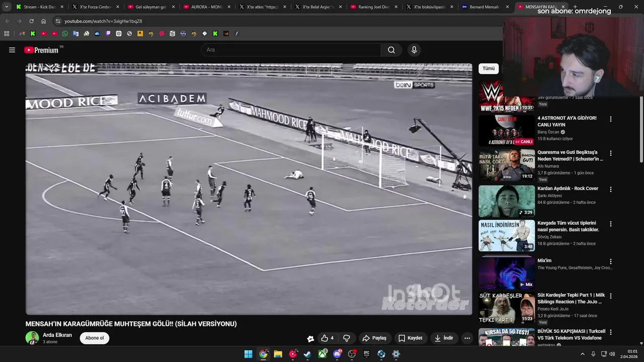Like the video with thumbs-up button
The image size is (644, 362).
click(327, 338)
